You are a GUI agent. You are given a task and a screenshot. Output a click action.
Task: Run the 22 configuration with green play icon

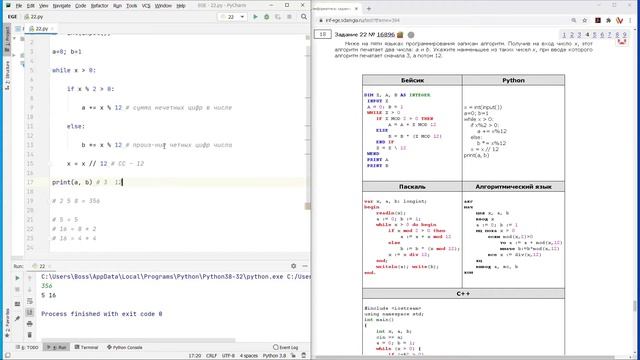pos(256,17)
